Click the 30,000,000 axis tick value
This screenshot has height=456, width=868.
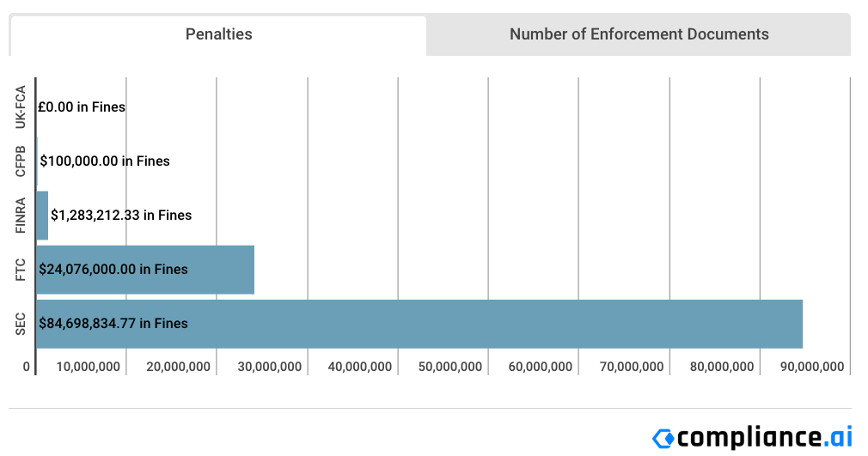(270, 367)
